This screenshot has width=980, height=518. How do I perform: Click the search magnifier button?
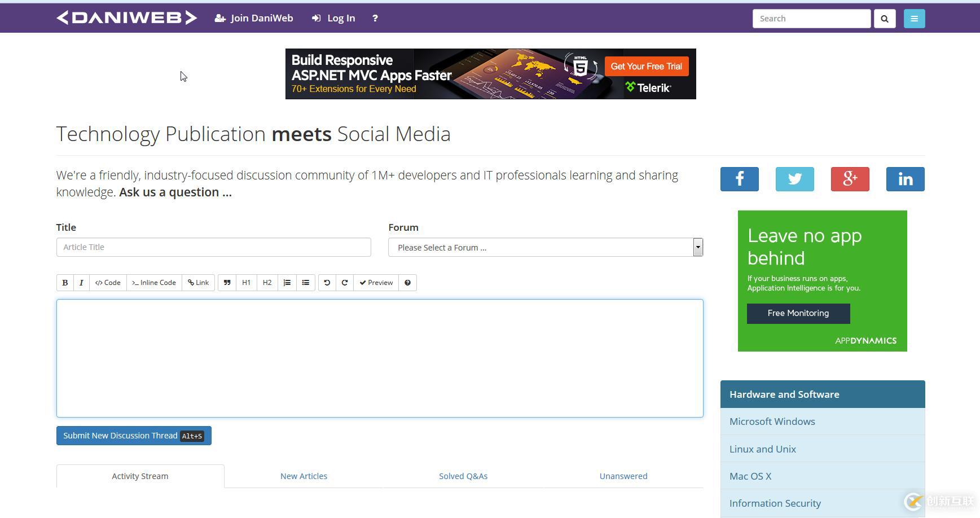885,19
